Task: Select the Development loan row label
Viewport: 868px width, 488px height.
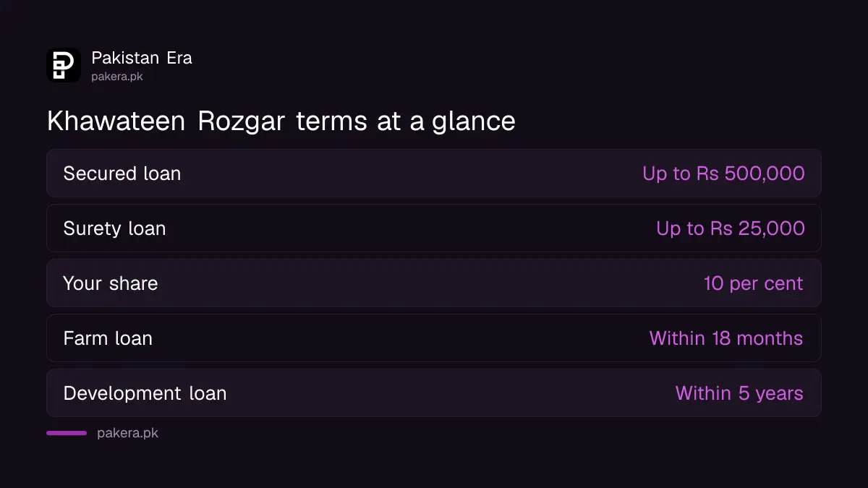Action: tap(145, 393)
